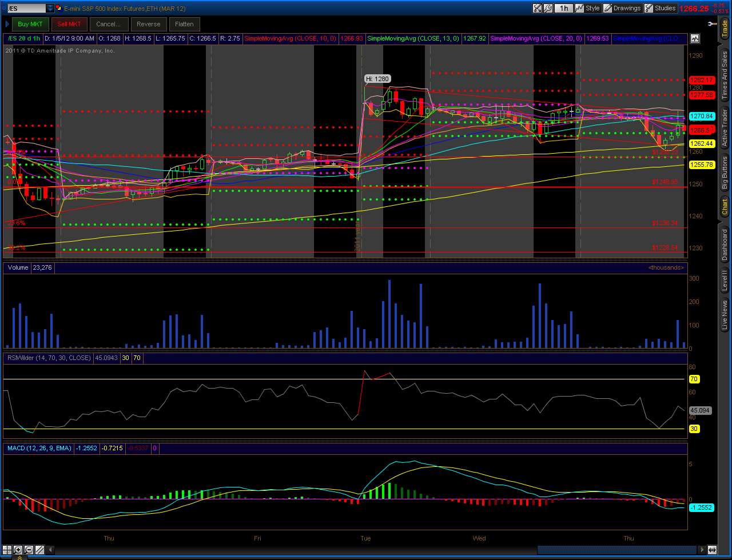Click the RSI 70 overbought level label
This screenshot has height=560, width=732.
695,379
